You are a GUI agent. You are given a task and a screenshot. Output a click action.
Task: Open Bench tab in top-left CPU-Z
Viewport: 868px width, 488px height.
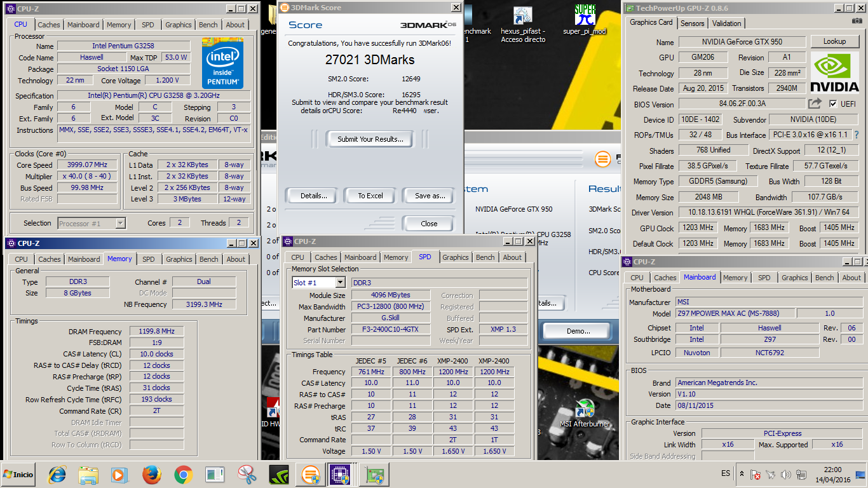[208, 25]
